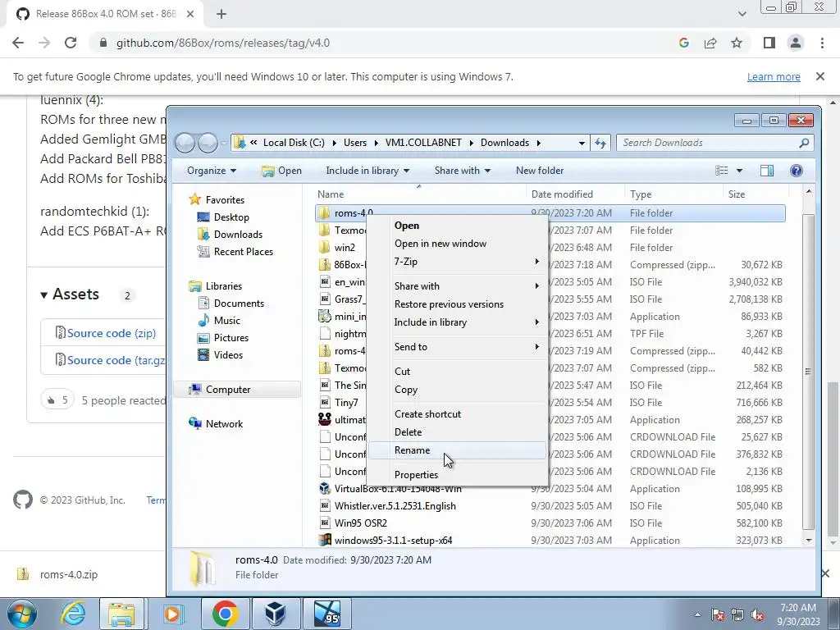Image resolution: width=840 pixels, height=630 pixels.
Task: Launch Internet Explorer from taskbar
Action: [x=73, y=614]
